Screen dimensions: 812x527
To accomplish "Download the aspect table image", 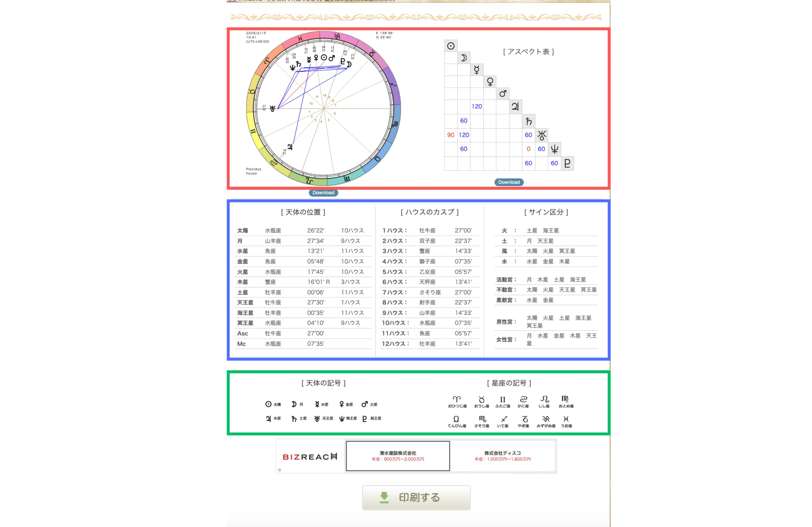I will pyautogui.click(x=509, y=182).
